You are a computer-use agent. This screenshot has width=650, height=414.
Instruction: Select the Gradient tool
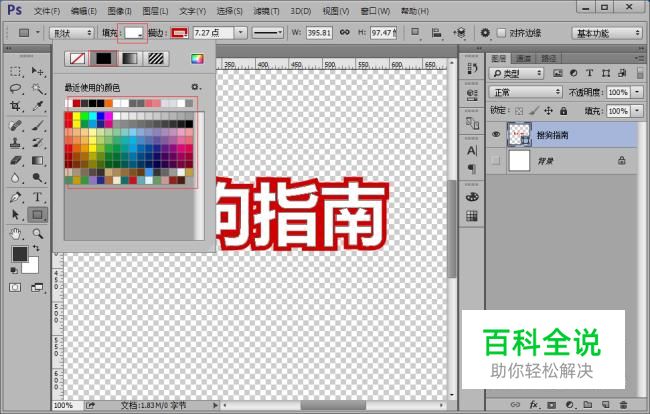point(37,160)
